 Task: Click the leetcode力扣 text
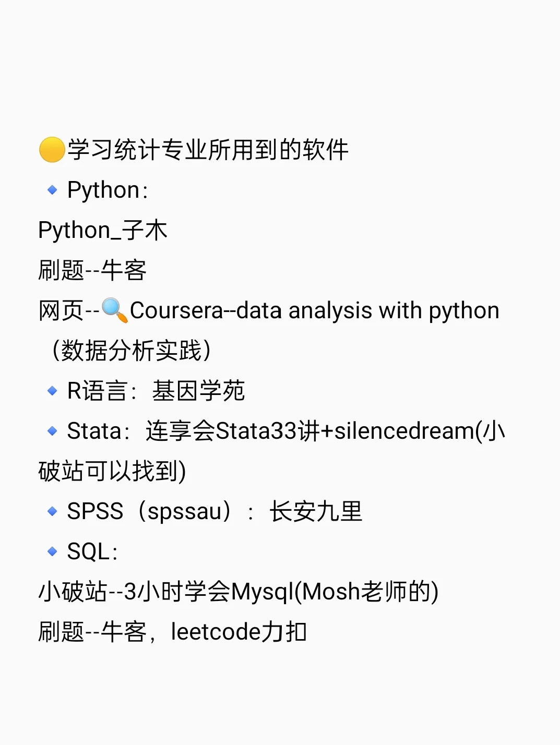(239, 632)
